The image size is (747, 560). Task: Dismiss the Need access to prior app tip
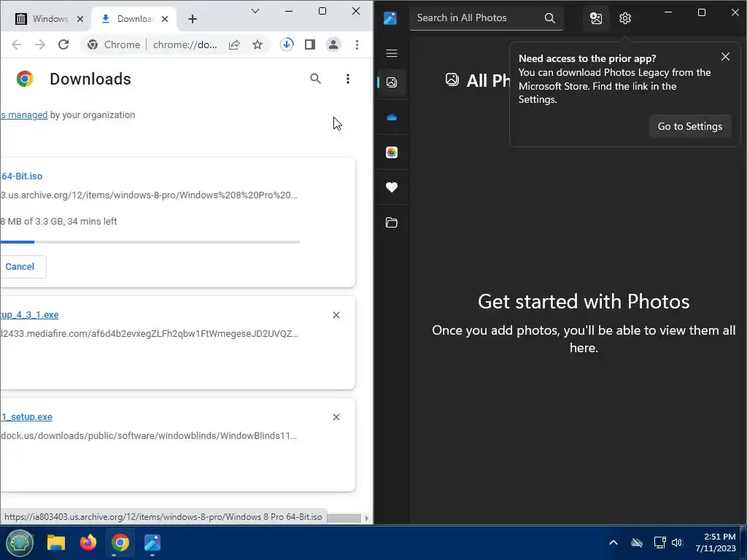click(x=726, y=57)
